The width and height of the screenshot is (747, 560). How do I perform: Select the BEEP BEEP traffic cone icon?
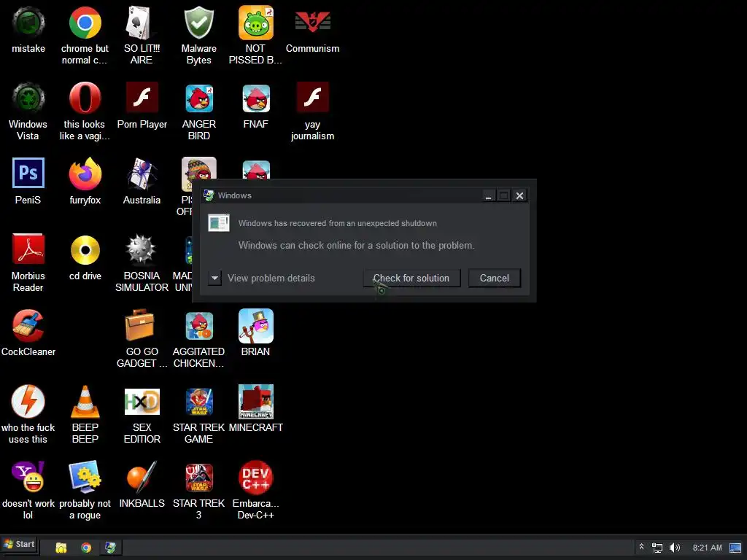[85, 402]
